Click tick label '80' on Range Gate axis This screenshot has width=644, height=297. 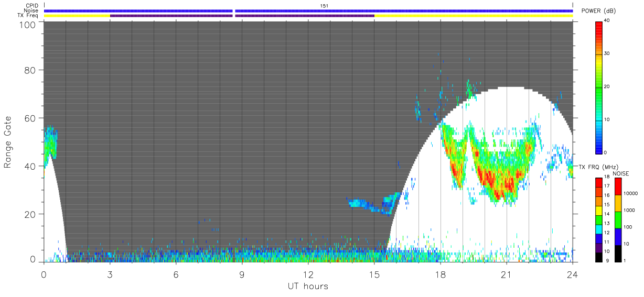[30, 70]
